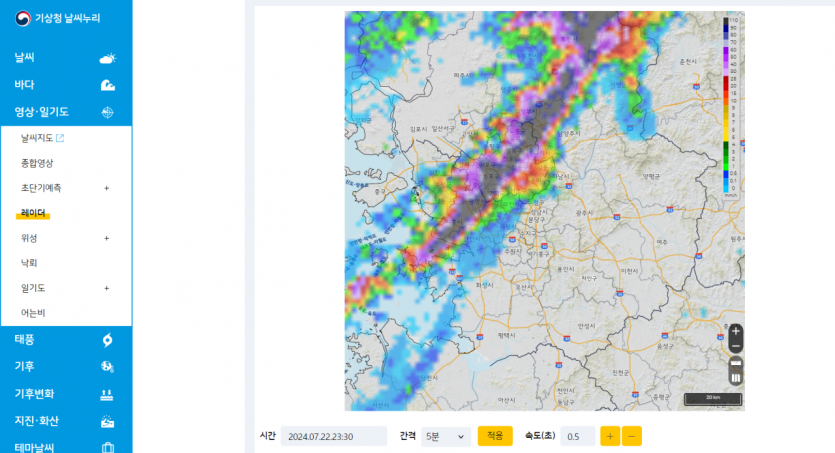Click the map layers icon below the ruler
Screen dimensions: 835x453
[736, 378]
